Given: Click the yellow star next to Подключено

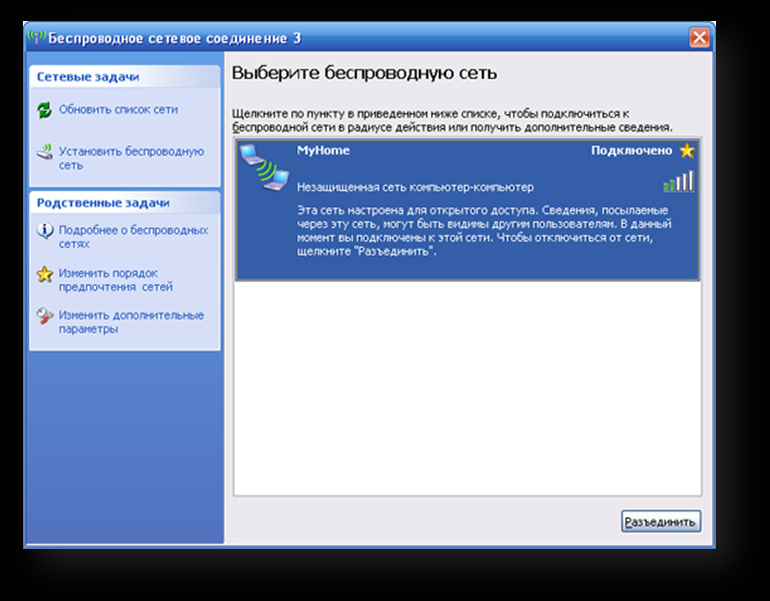Looking at the screenshot, I should click(x=687, y=151).
